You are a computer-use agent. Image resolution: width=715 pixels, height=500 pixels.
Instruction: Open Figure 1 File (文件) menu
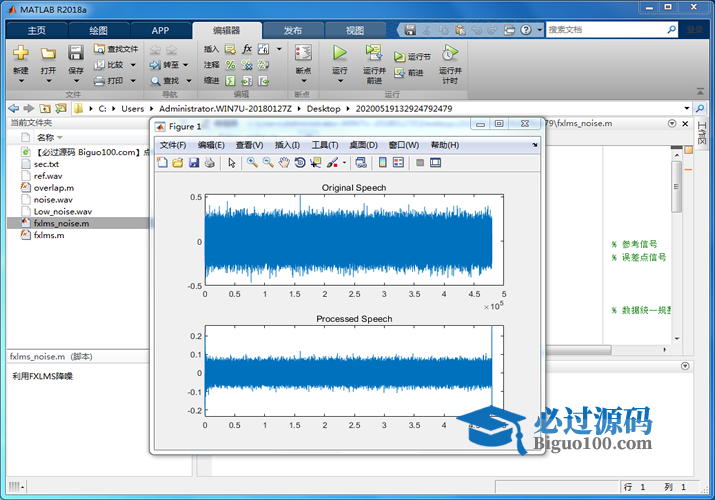[173, 145]
